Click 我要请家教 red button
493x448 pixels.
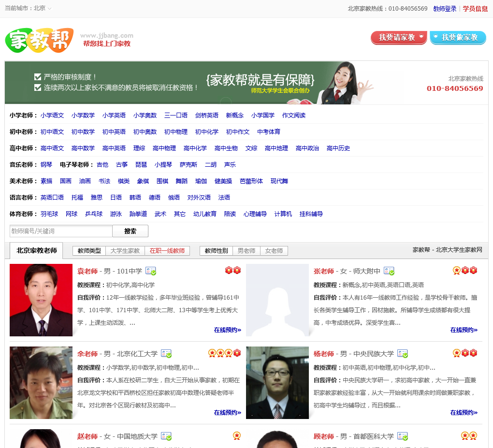(x=399, y=38)
